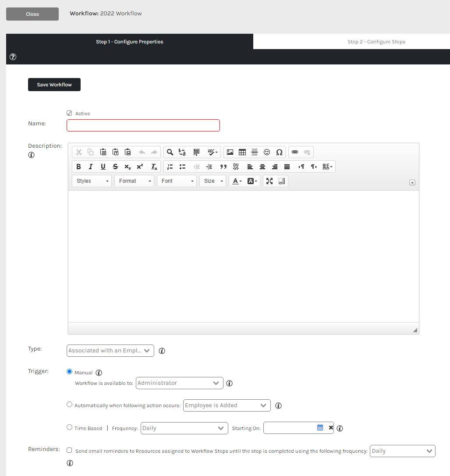Insert a bulleted list

click(182, 167)
